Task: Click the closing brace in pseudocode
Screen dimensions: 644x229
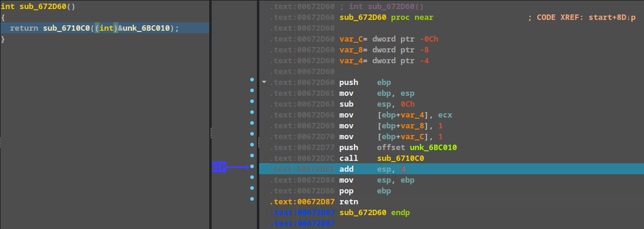Action: 3,39
